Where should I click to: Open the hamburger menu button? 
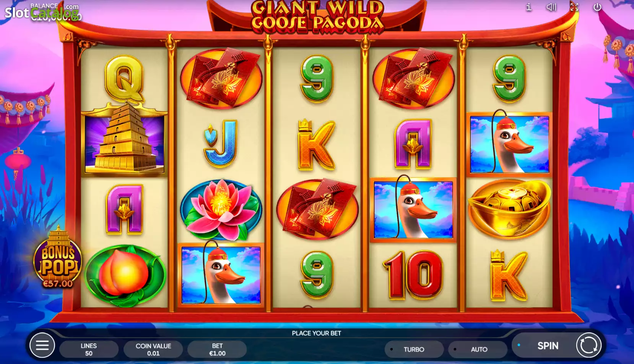[x=42, y=346]
